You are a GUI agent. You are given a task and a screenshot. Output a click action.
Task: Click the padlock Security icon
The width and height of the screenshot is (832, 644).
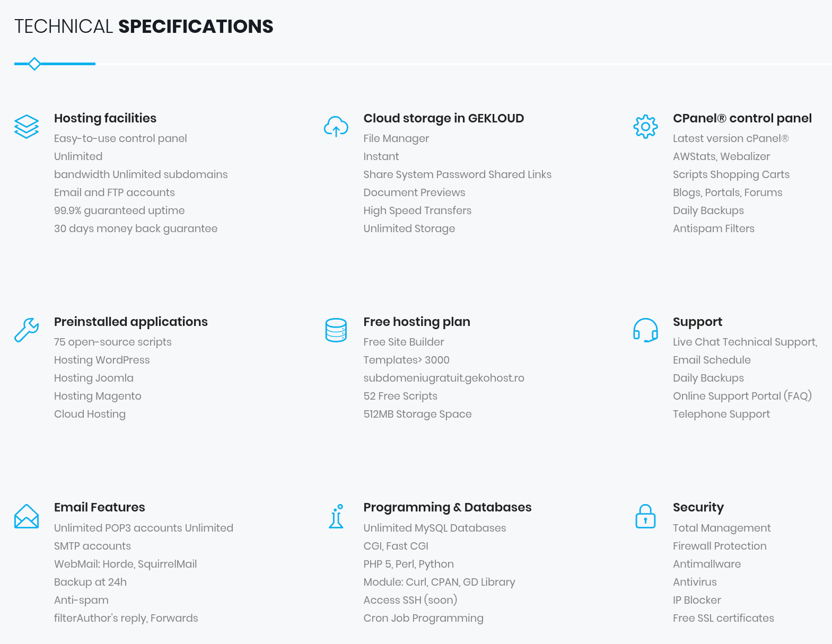pos(645,516)
